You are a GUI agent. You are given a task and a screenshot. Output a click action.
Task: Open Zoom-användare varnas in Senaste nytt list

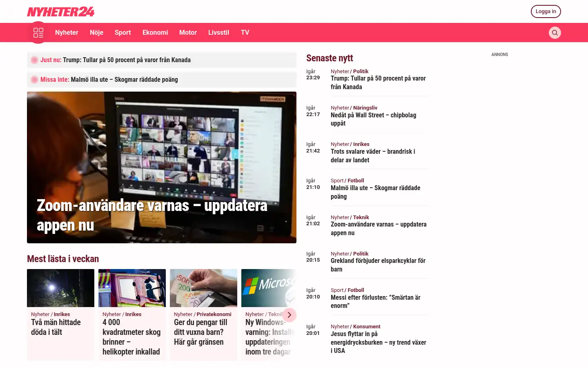point(379,229)
